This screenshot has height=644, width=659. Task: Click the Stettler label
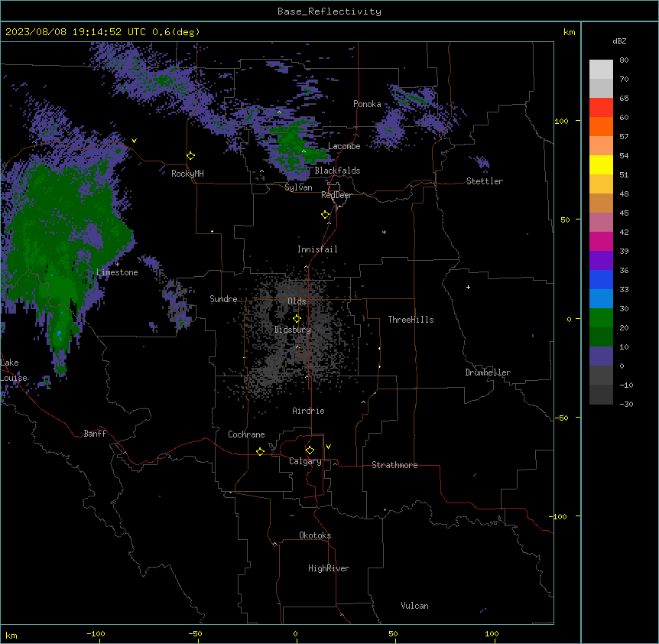point(485,181)
